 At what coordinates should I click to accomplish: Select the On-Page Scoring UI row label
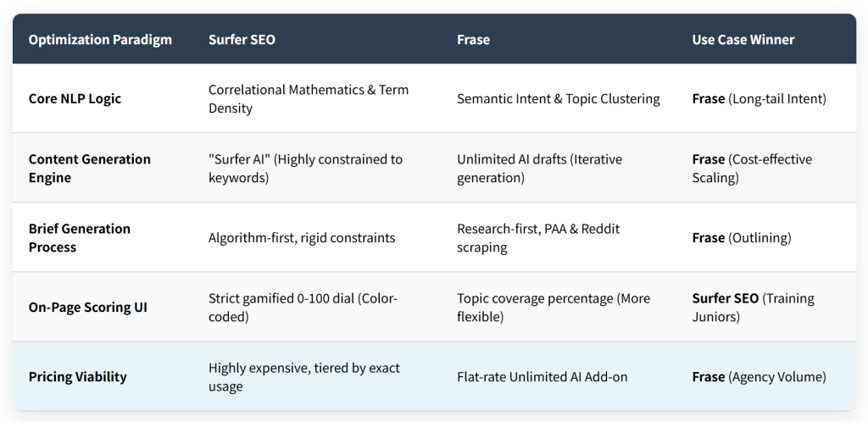point(88,307)
